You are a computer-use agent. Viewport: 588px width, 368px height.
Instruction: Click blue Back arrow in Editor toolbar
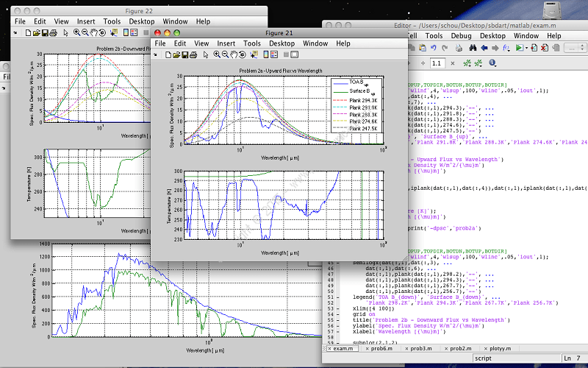point(484,48)
